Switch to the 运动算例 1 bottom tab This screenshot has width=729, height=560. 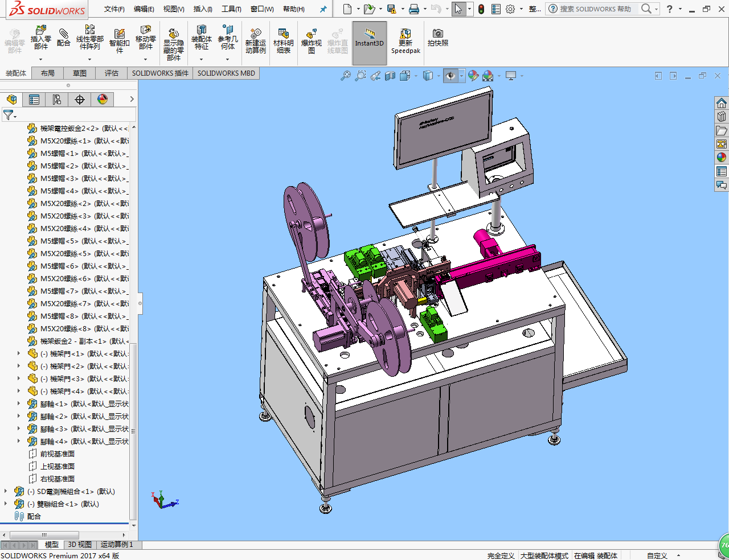[117, 545]
